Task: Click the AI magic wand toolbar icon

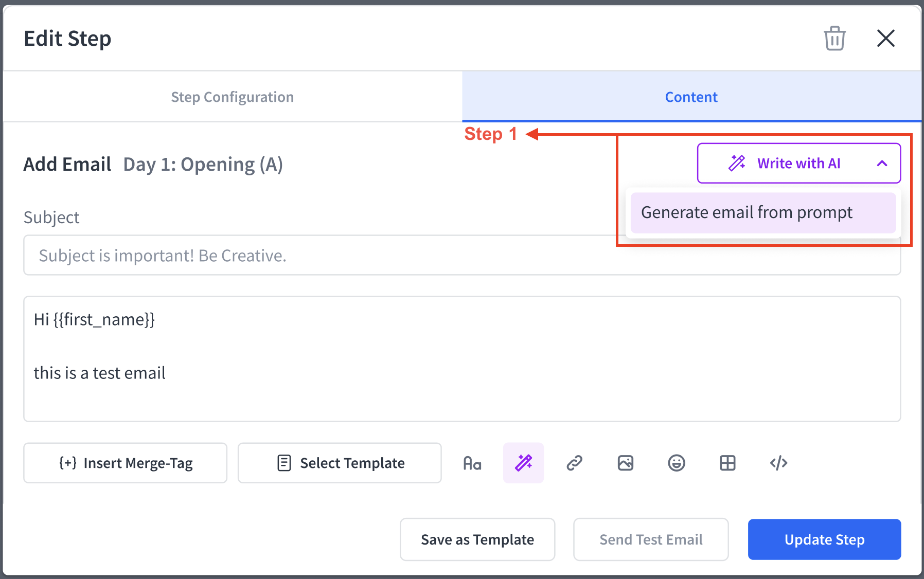Action: [523, 463]
